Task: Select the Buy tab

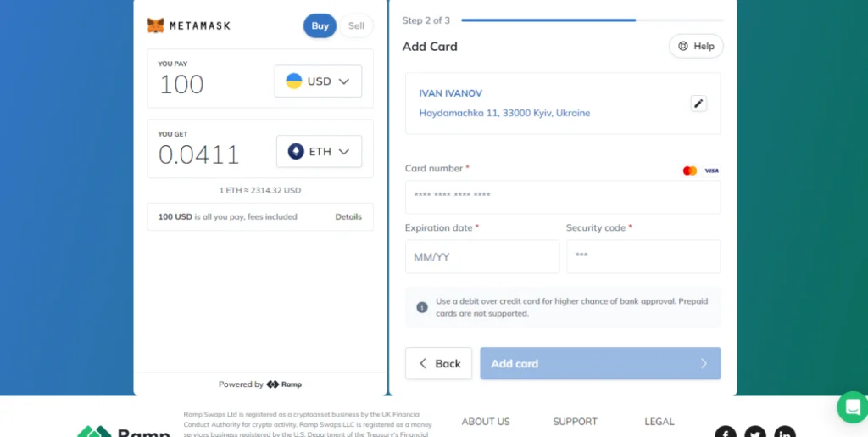Action: coord(320,25)
